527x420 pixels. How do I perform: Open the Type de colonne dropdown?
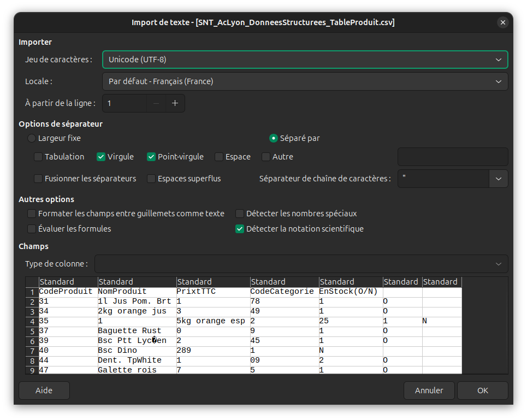[301, 264]
